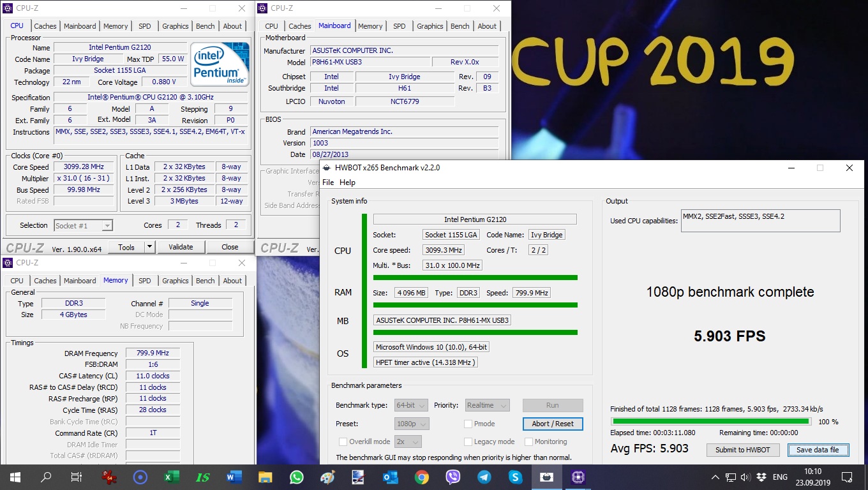Open Viber from the taskbar
This screenshot has height=490, width=868.
[x=453, y=477]
